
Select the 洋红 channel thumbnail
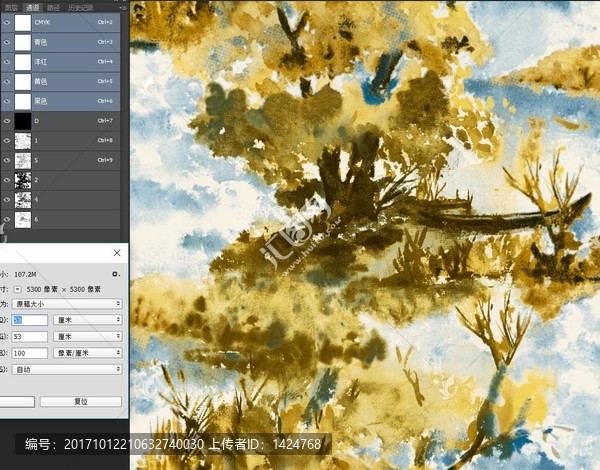pos(23,62)
